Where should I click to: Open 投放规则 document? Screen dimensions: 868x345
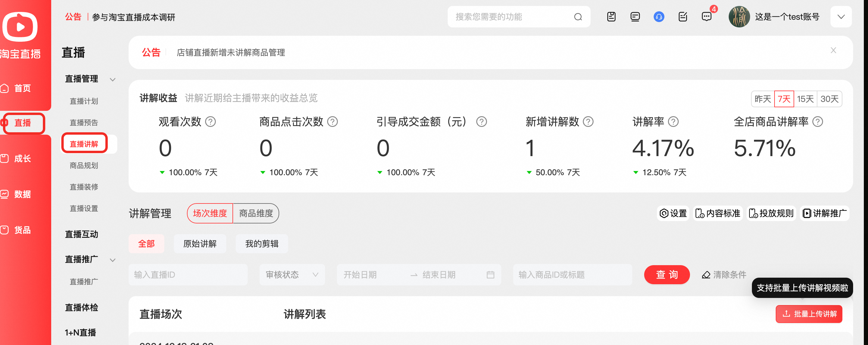[x=771, y=213]
